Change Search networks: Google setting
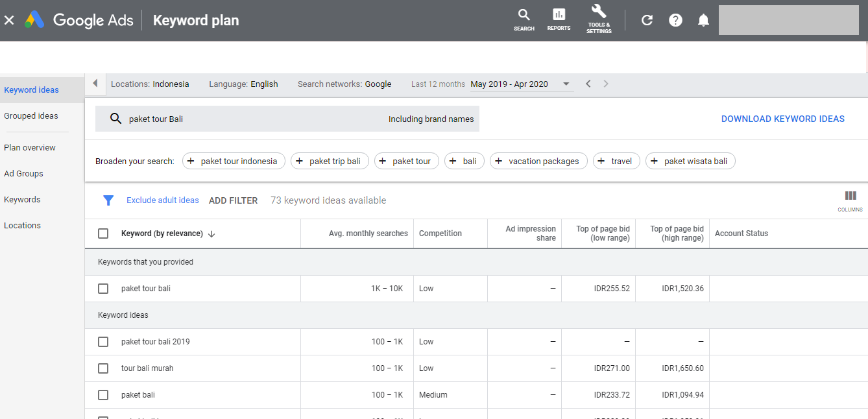This screenshot has height=419, width=868. (344, 84)
